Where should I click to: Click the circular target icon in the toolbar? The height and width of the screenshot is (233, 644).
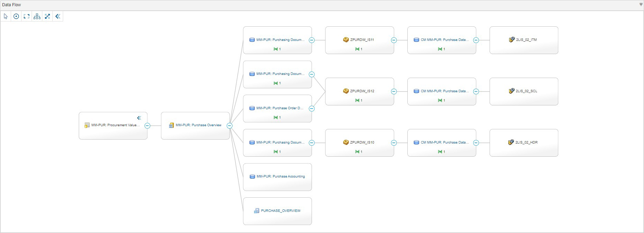tap(16, 16)
